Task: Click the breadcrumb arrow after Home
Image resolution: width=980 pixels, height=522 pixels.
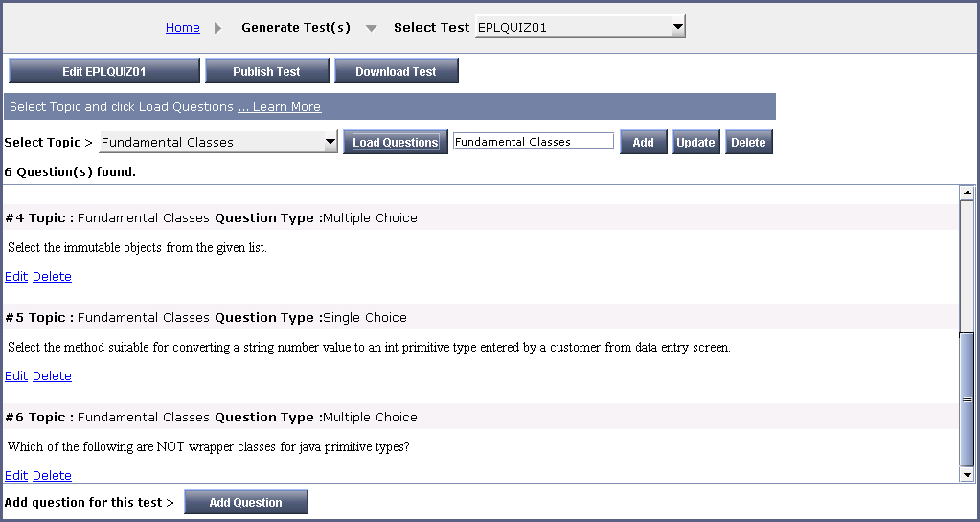Action: pos(218,28)
